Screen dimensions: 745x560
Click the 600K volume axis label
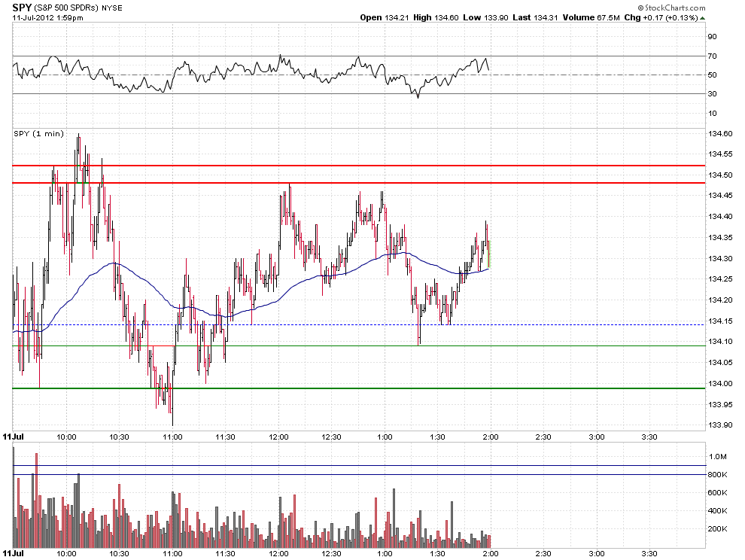coord(718,493)
